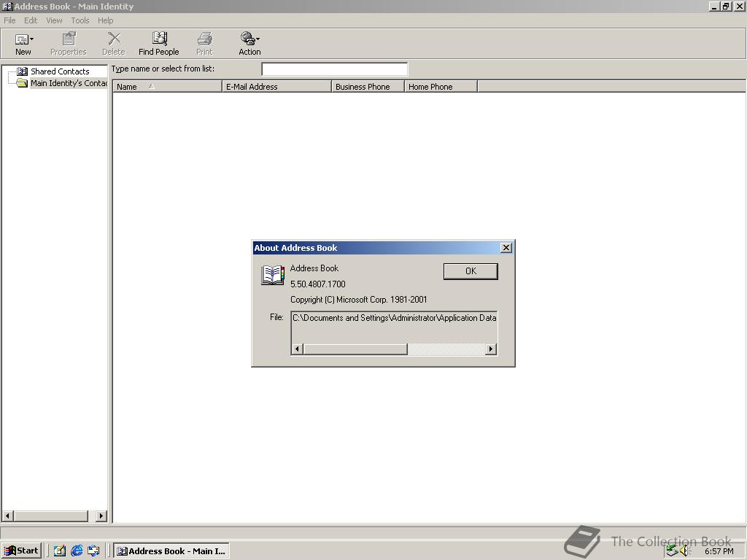Open the Windows Start menu

[x=21, y=551]
